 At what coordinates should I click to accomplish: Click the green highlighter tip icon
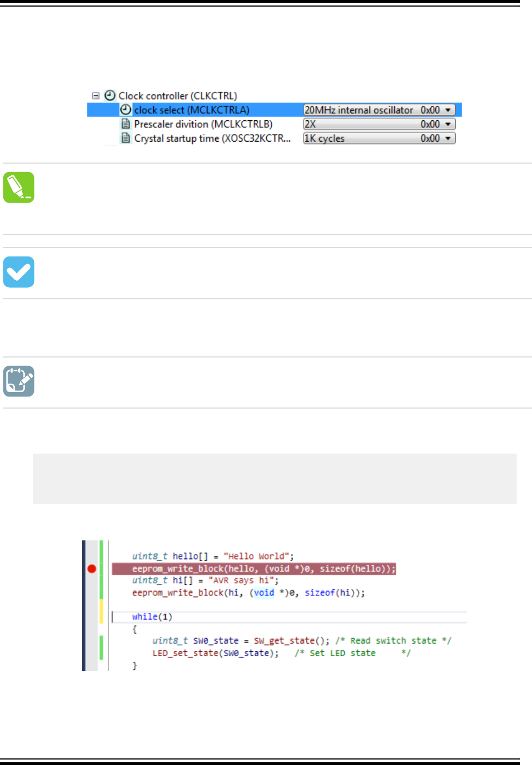pyautogui.click(x=19, y=187)
